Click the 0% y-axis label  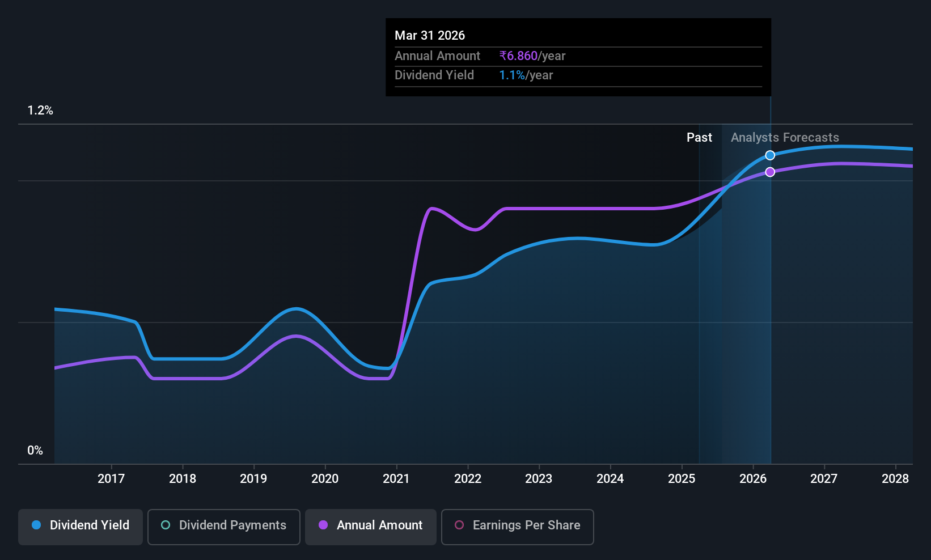click(35, 451)
